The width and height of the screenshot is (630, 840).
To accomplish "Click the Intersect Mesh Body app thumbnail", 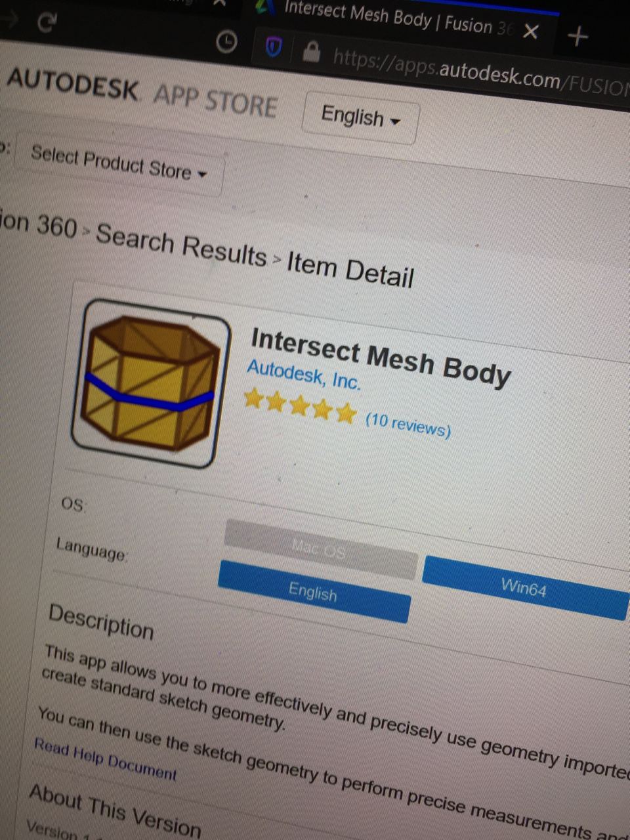I will (x=152, y=383).
